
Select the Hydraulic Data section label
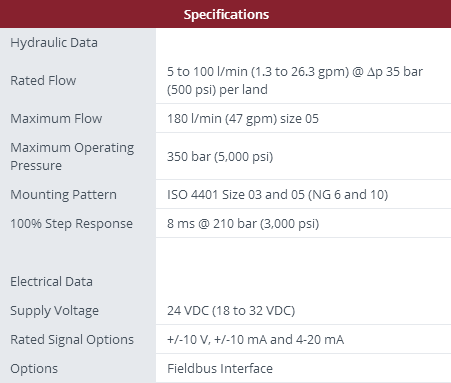54,43
